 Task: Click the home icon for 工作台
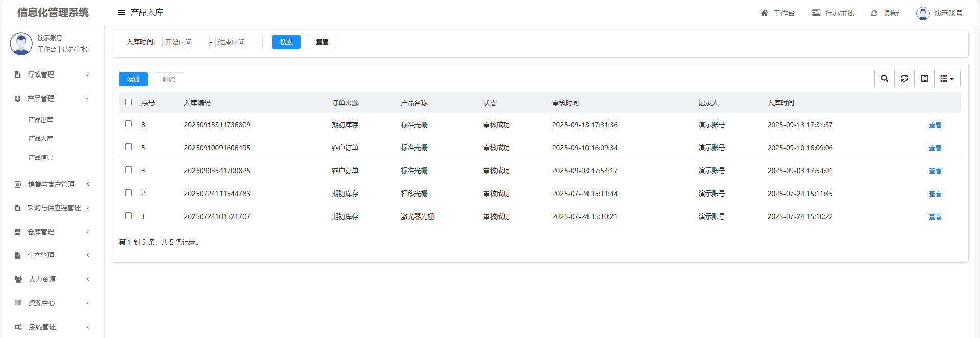pos(764,13)
